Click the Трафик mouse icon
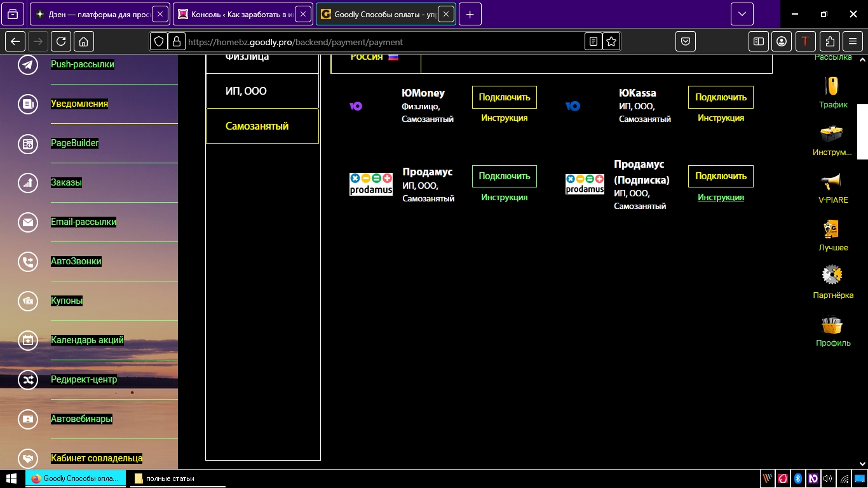The image size is (868, 488). pos(832,86)
